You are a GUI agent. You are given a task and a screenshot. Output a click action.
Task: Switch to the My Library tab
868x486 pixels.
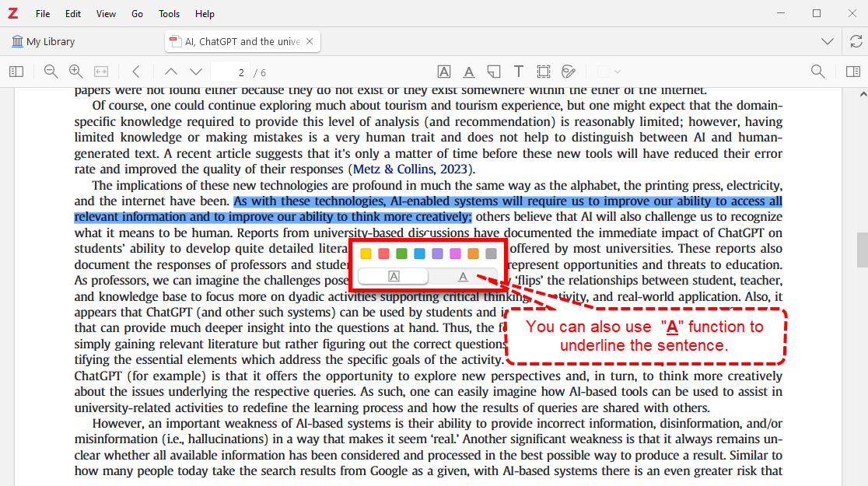(x=44, y=41)
